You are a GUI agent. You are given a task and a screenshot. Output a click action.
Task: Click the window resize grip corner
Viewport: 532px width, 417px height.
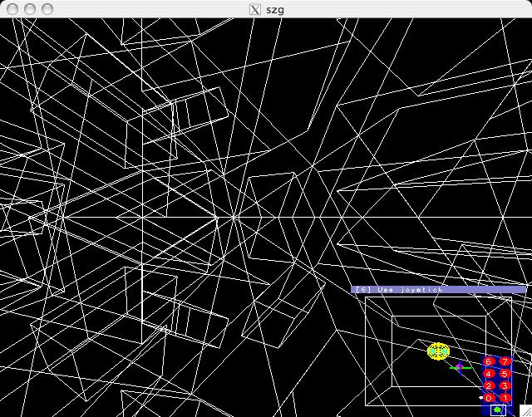(525, 410)
